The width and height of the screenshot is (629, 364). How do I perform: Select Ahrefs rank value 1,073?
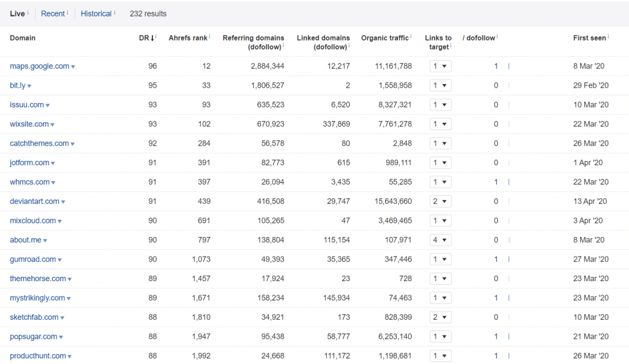[201, 259]
